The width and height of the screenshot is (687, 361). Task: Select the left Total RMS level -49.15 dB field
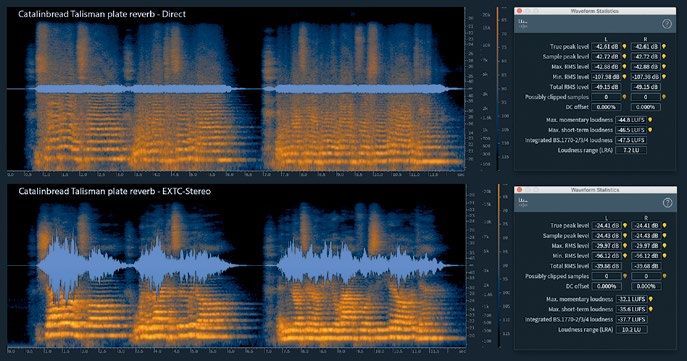point(606,87)
